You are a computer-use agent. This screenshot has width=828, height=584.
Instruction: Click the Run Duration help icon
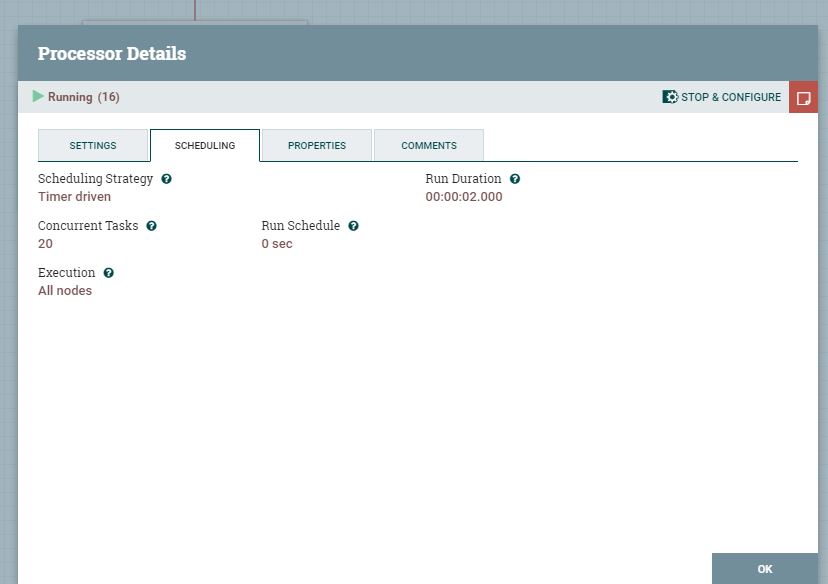point(513,178)
